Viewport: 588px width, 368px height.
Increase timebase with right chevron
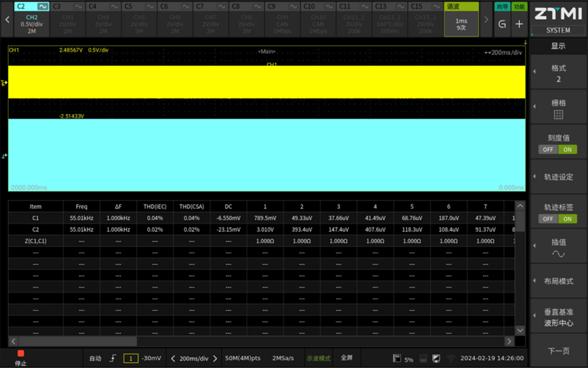coord(215,359)
